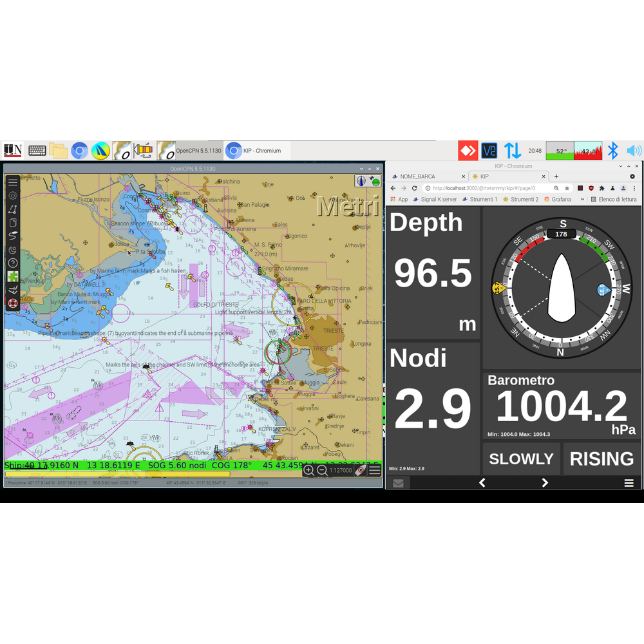Click the compass north indicator in OpenCPN
The height and width of the screenshot is (644, 644).
(361, 181)
